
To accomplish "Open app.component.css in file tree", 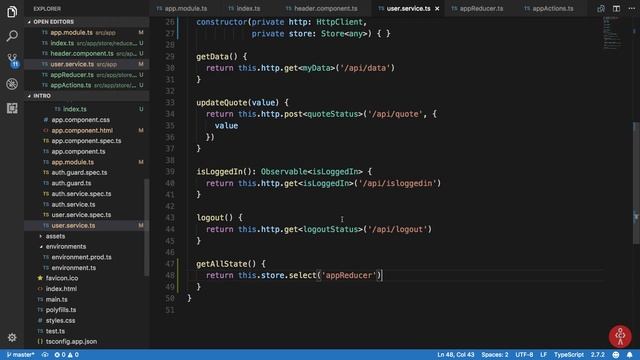I will click(x=80, y=120).
